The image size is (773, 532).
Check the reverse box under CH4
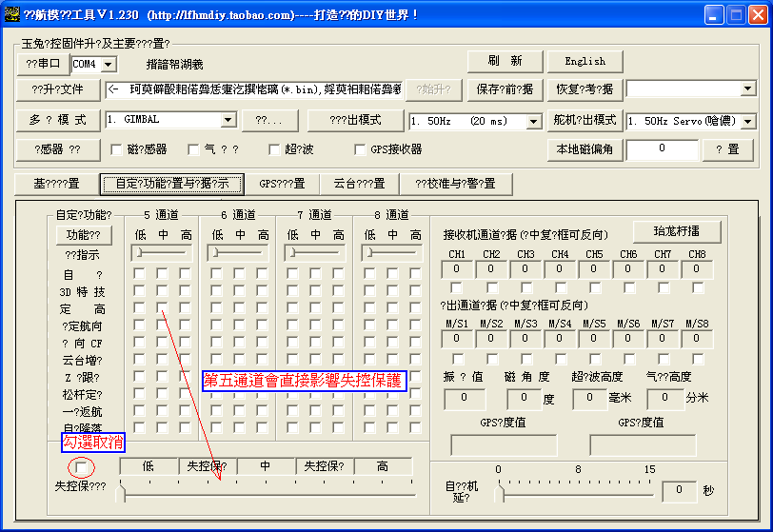click(x=561, y=287)
